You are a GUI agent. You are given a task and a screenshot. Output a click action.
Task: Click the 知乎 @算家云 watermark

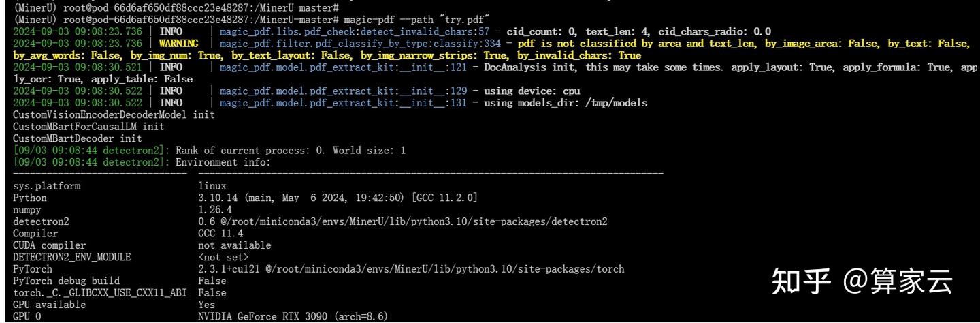point(862,281)
